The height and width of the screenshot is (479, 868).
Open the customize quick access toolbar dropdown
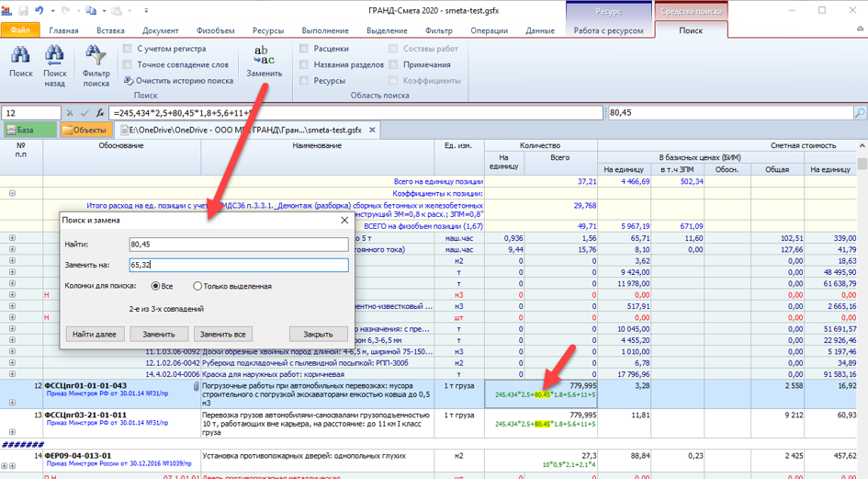146,10
